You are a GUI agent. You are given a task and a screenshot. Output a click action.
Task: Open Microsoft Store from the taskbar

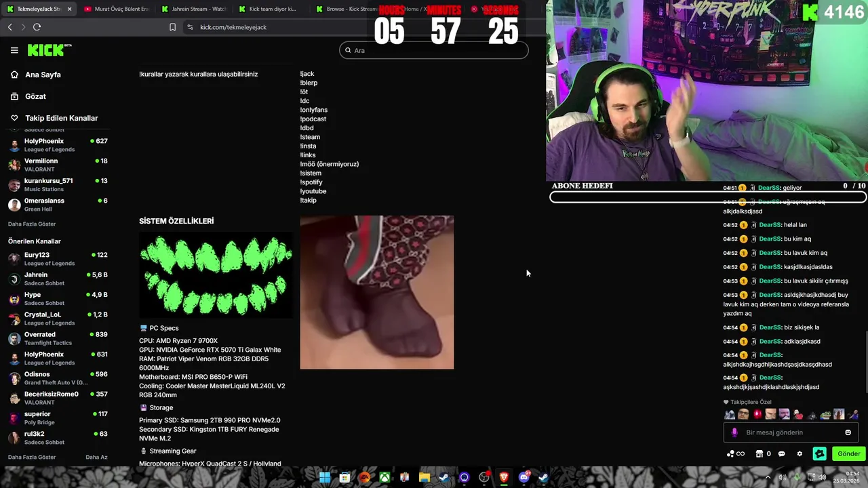pos(344,477)
